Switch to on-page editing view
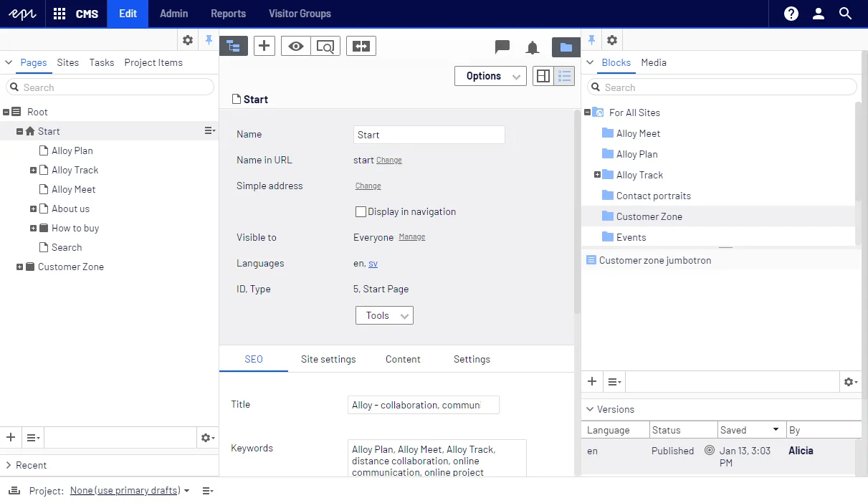 543,76
